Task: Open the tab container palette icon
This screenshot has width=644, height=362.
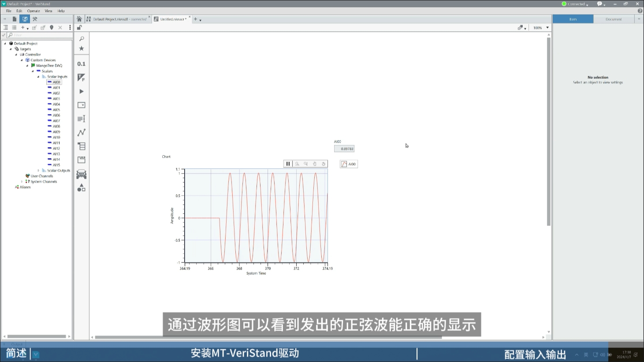Action: point(82,160)
